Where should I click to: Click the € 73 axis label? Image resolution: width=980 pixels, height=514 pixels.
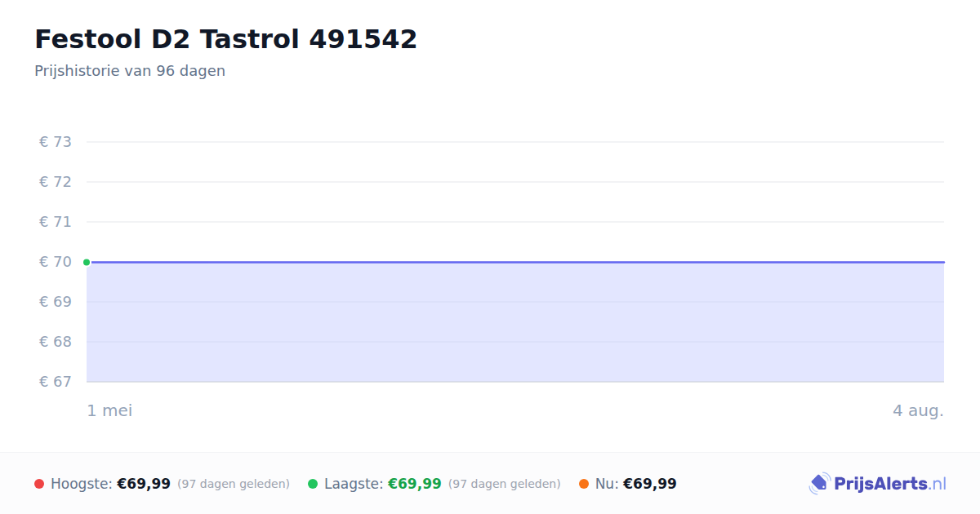(56, 142)
